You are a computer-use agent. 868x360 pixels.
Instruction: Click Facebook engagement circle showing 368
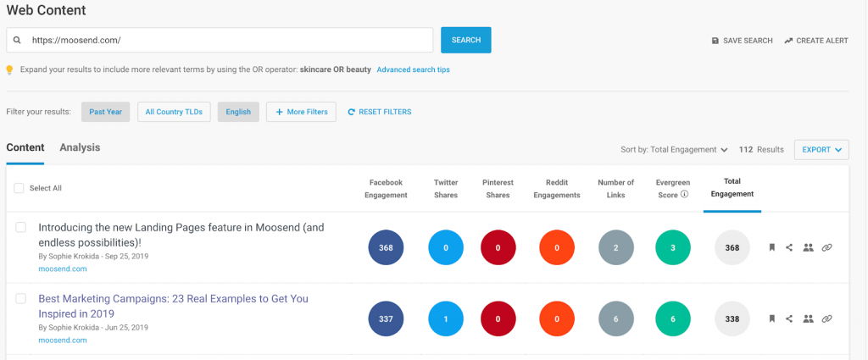pos(386,247)
